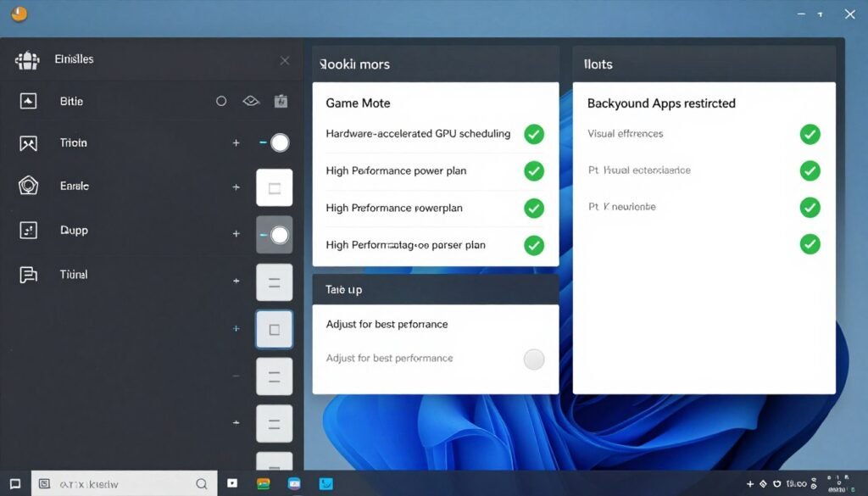The height and width of the screenshot is (496, 868).
Task: Toggle Hardware-accelerated GPU scheduling check
Action: (534, 134)
